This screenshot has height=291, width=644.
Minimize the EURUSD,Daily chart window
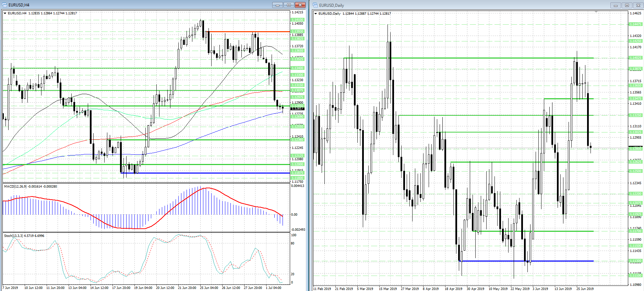coord(616,5)
